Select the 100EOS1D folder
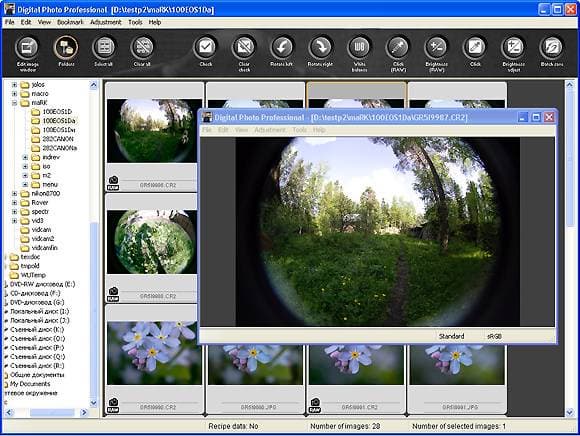Screen dimensions: 580x436 pyautogui.click(x=57, y=112)
